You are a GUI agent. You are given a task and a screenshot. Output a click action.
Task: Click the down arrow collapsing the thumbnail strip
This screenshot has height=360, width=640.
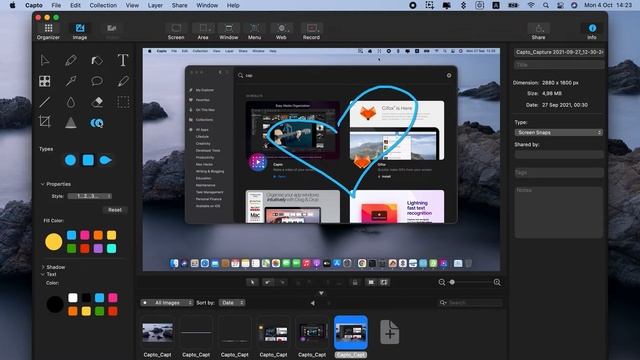[321, 293]
